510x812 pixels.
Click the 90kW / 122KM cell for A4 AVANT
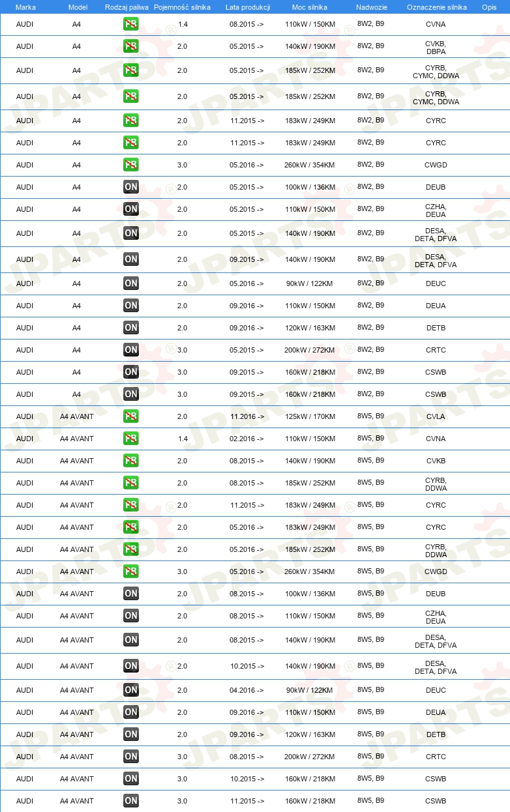point(310,690)
